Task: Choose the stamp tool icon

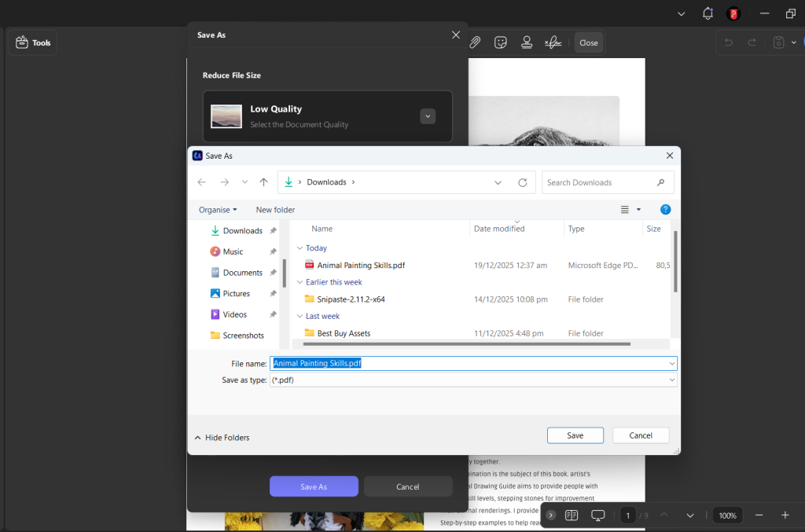Action: coord(527,42)
